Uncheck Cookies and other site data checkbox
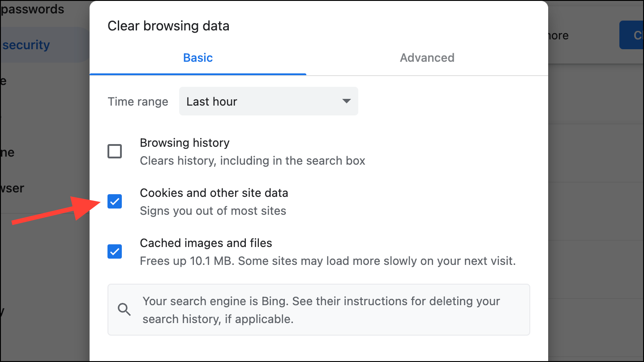 115,201
